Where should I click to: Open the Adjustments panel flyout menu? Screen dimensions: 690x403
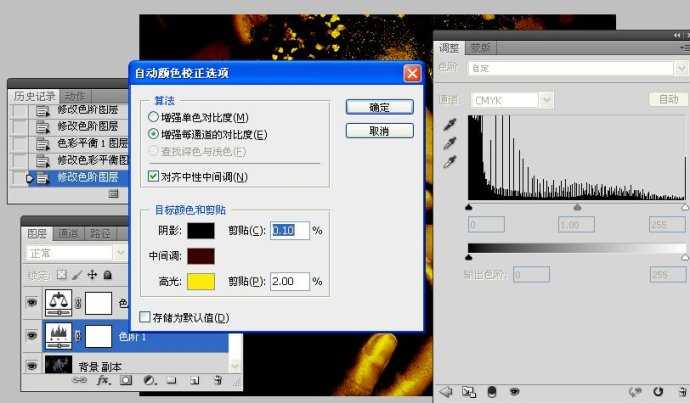click(685, 47)
